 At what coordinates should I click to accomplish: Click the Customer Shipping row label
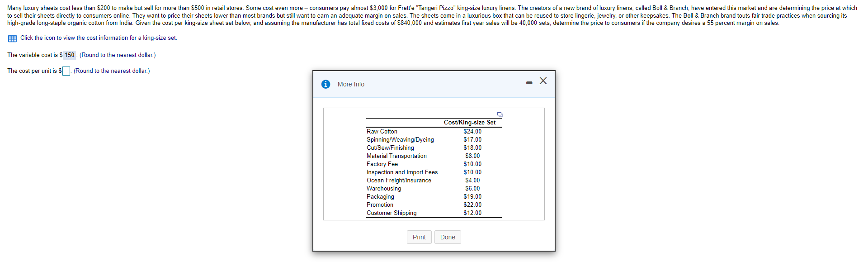392,213
